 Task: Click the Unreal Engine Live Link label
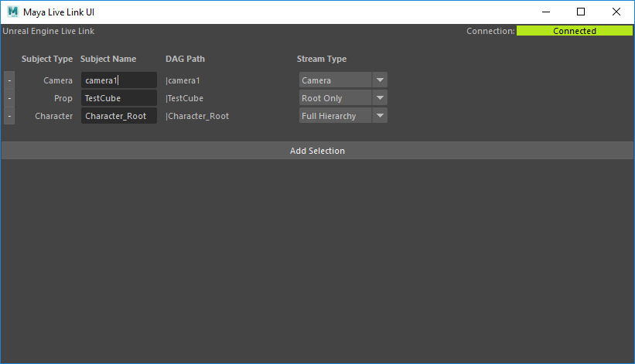49,31
